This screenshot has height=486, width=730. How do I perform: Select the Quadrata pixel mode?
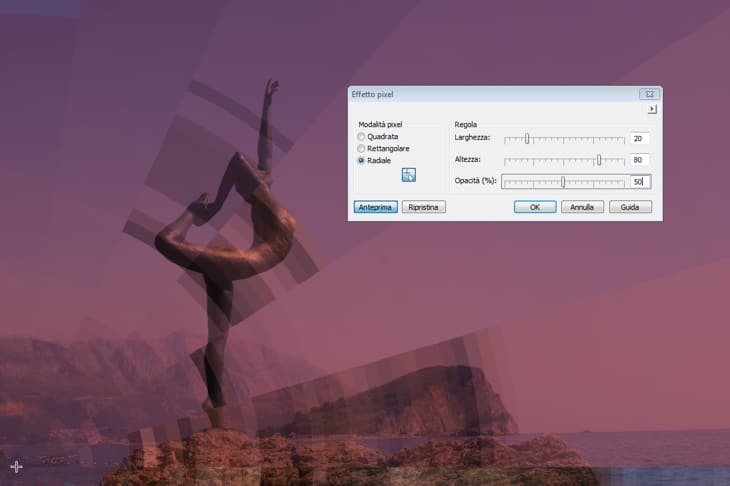361,136
